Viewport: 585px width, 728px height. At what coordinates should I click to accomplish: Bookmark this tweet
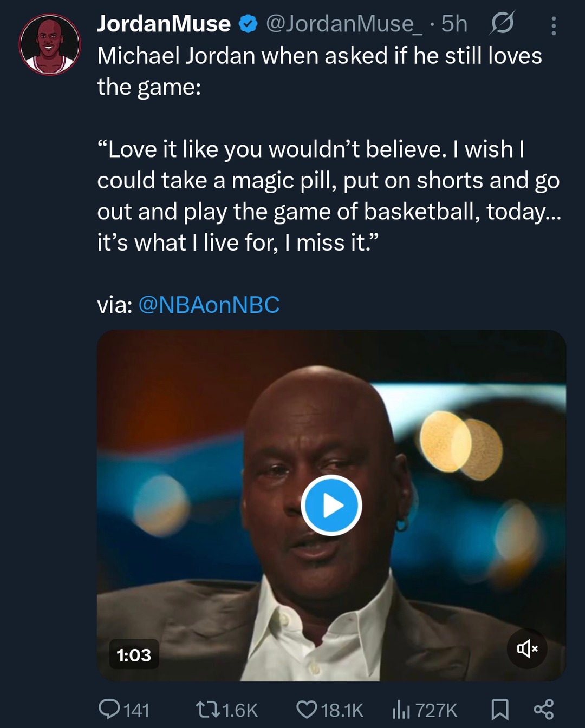(x=499, y=710)
